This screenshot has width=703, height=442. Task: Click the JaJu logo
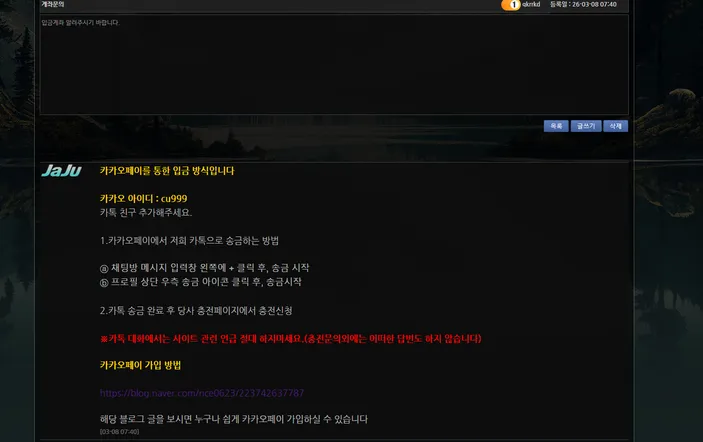pos(62,170)
